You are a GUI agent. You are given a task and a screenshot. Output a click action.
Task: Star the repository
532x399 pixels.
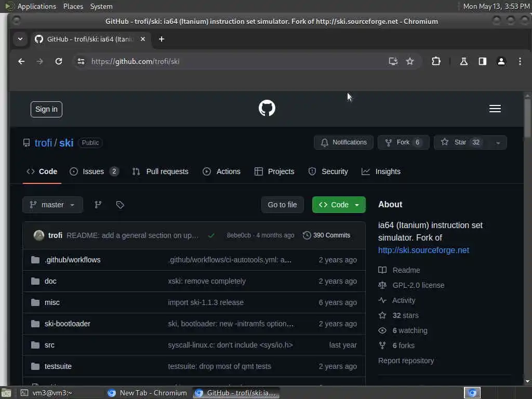point(461,142)
